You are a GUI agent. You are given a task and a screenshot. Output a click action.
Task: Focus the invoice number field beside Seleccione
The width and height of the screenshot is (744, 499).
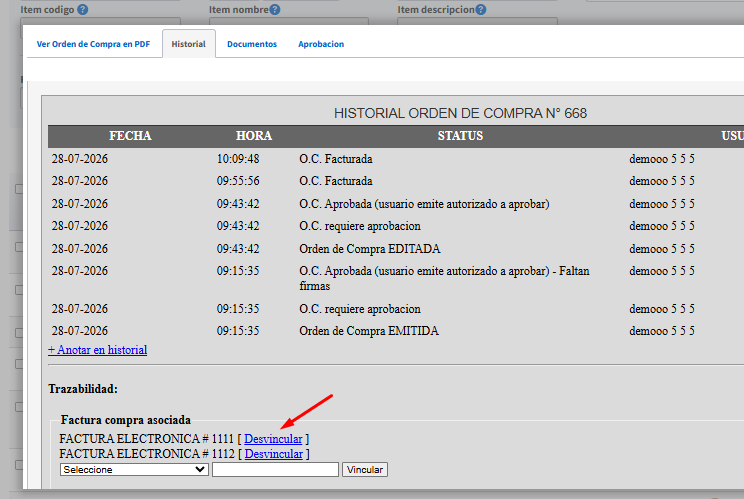(275, 470)
